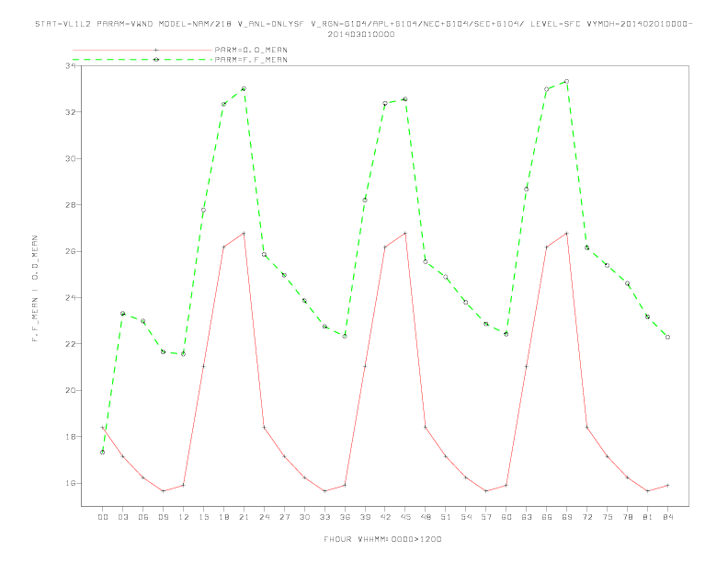Click x-axis tick label 75
Viewport: 728px width, 563px height.
tap(608, 517)
